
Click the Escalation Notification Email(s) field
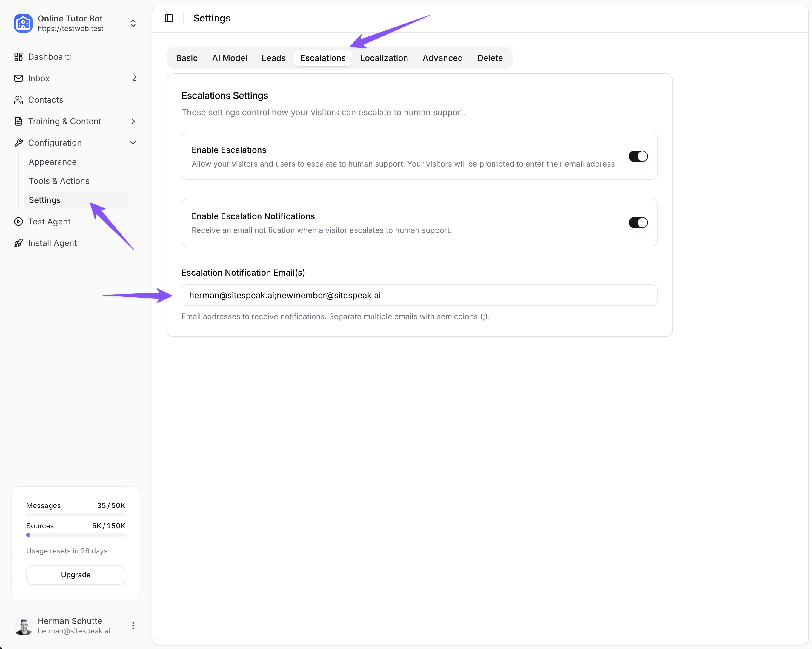tap(419, 295)
